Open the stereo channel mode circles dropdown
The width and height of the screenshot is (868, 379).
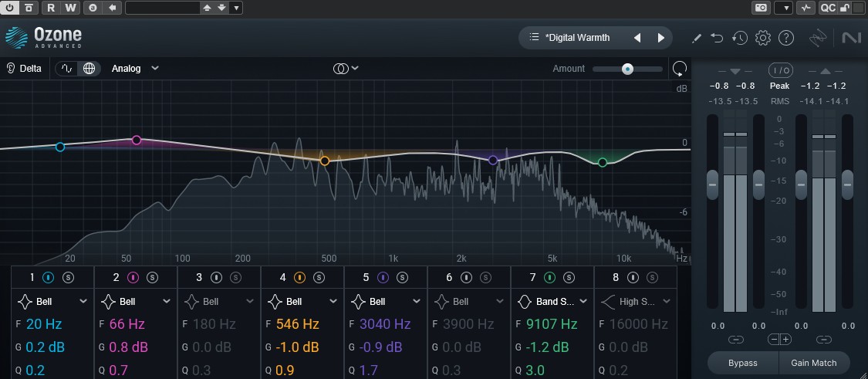(346, 69)
